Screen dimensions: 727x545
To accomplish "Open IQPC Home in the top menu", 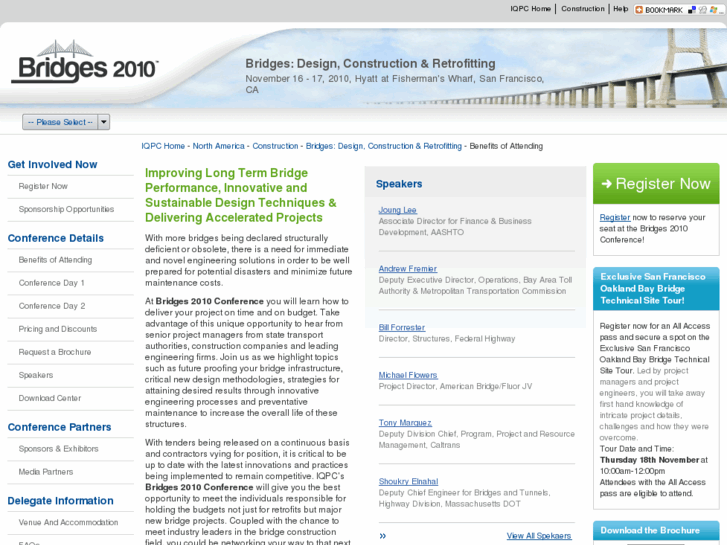I will tap(530, 9).
